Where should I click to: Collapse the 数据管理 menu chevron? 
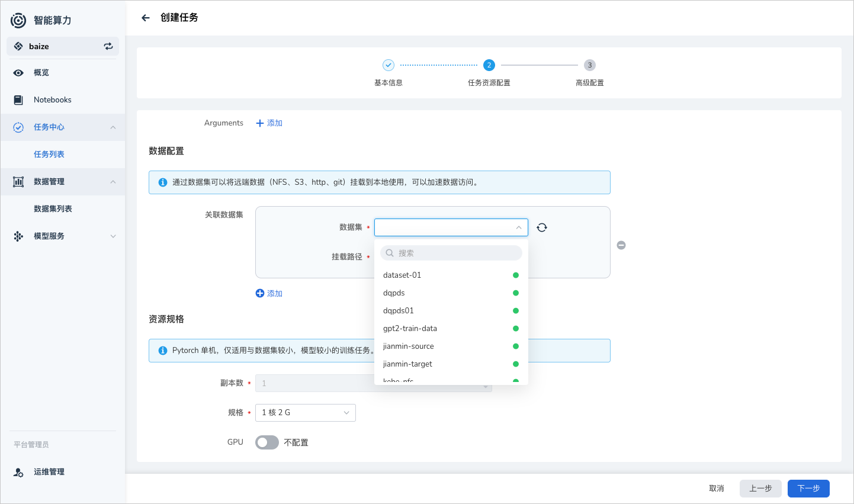(x=113, y=182)
